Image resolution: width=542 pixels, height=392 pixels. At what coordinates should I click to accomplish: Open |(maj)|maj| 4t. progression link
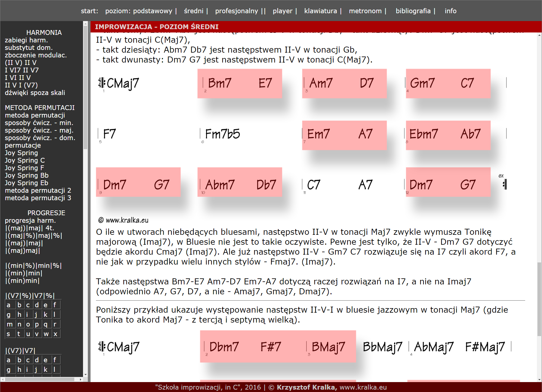pos(29,228)
